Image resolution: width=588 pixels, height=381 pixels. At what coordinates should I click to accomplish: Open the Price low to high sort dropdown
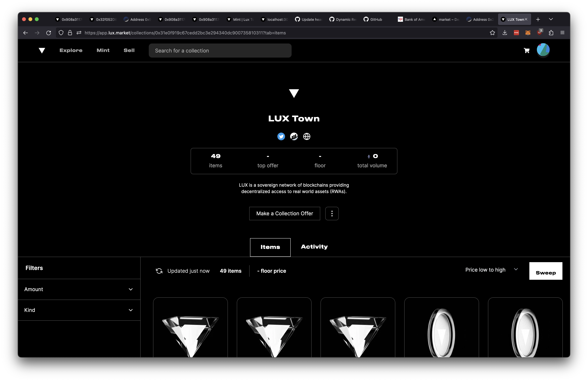[x=491, y=270]
